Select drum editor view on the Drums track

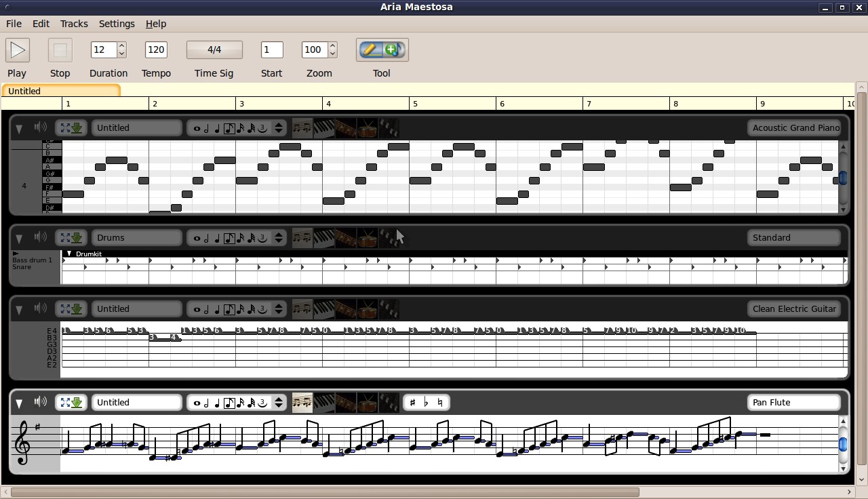pyautogui.click(x=367, y=238)
